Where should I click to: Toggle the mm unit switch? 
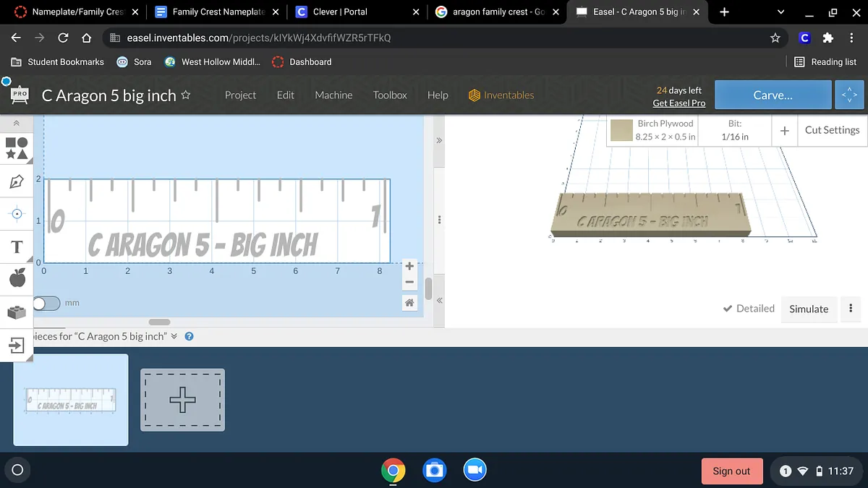[46, 303]
